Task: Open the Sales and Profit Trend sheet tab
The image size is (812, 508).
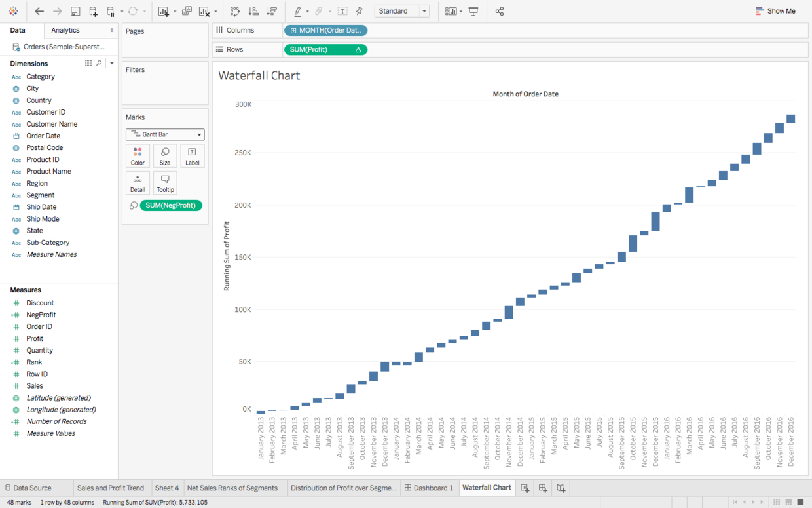Action: tap(110, 488)
